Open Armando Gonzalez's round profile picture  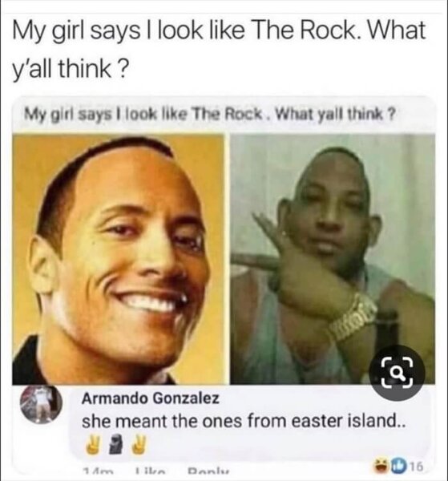pyautogui.click(x=42, y=404)
